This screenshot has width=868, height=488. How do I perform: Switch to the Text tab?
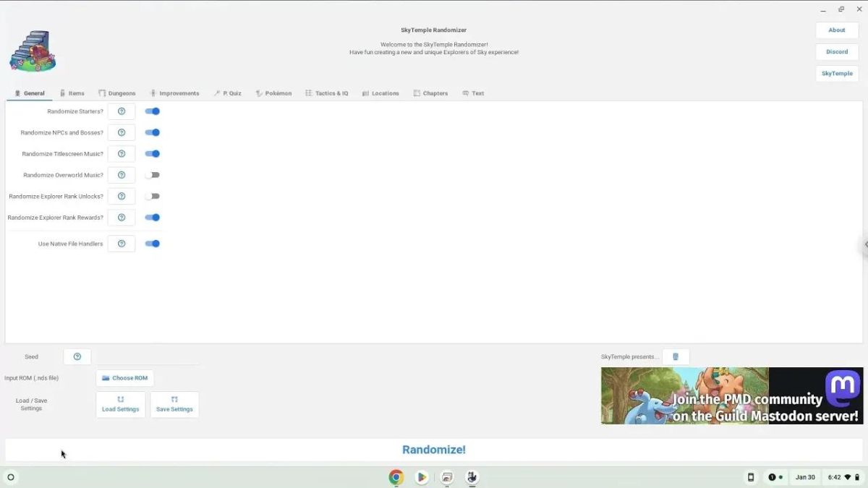coord(473,93)
